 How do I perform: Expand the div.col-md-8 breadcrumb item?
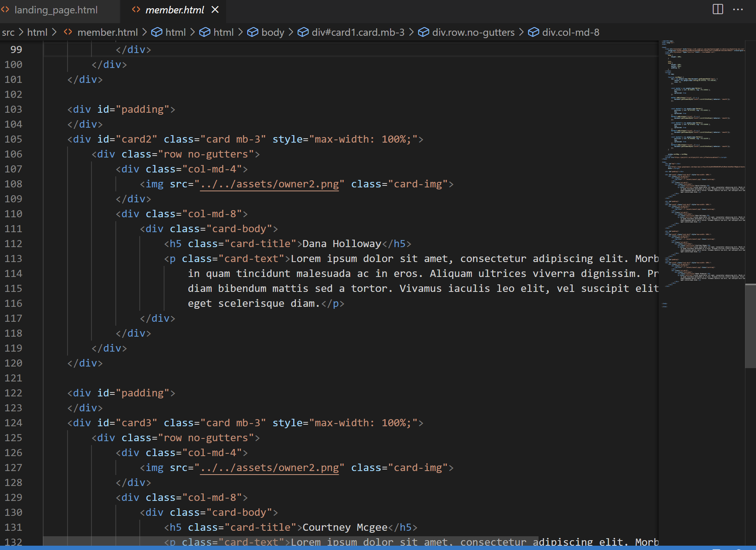point(570,32)
